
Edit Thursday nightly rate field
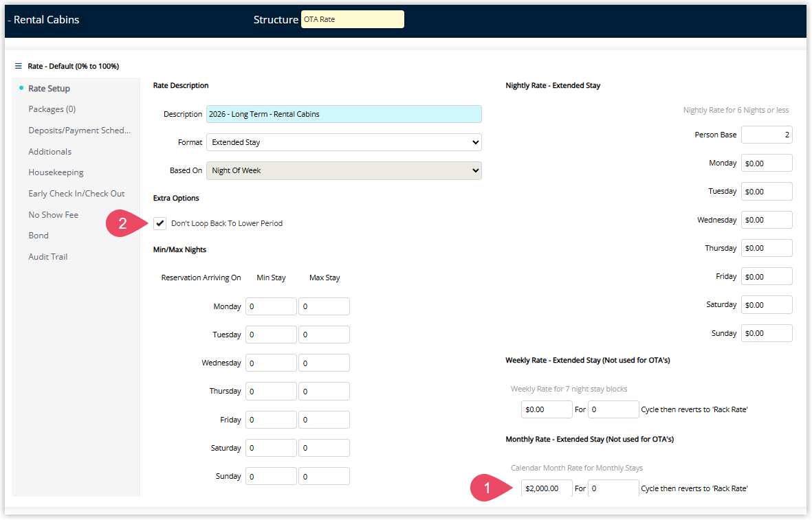(767, 249)
